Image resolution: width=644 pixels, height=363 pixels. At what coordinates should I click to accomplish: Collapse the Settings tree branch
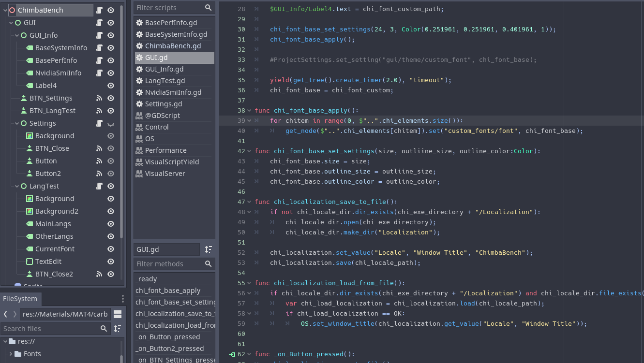pos(17,123)
